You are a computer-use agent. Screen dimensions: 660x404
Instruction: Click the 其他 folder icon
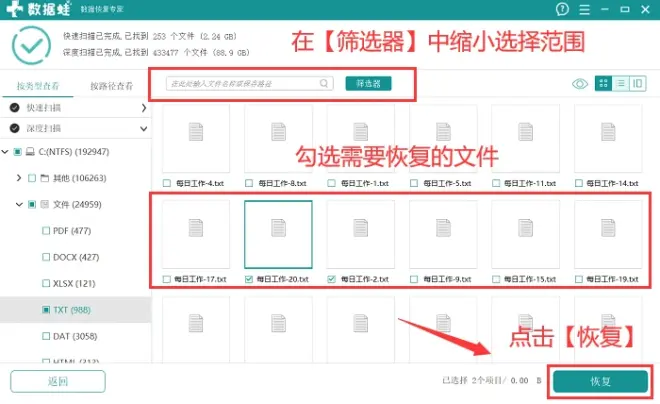45,178
